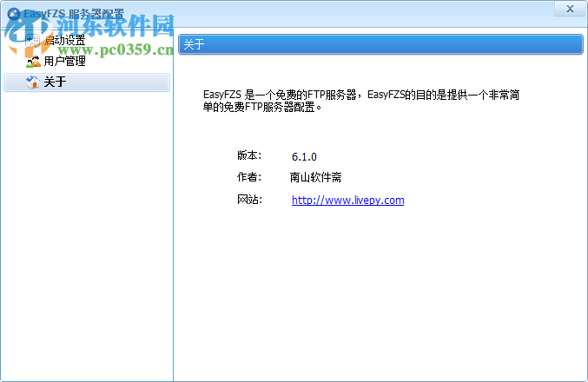The width and height of the screenshot is (588, 382).
Task: Click the 用户管理 users icon
Action: [33, 62]
